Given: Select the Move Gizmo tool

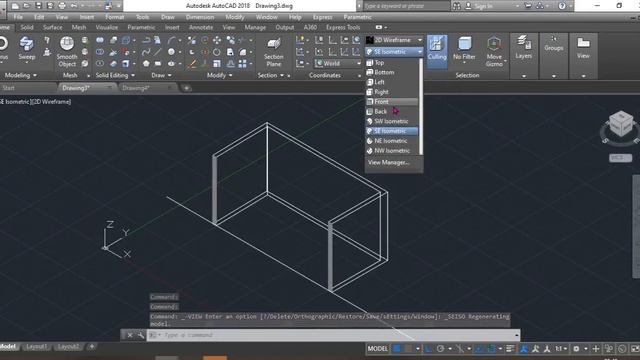Looking at the screenshot, I should [494, 51].
